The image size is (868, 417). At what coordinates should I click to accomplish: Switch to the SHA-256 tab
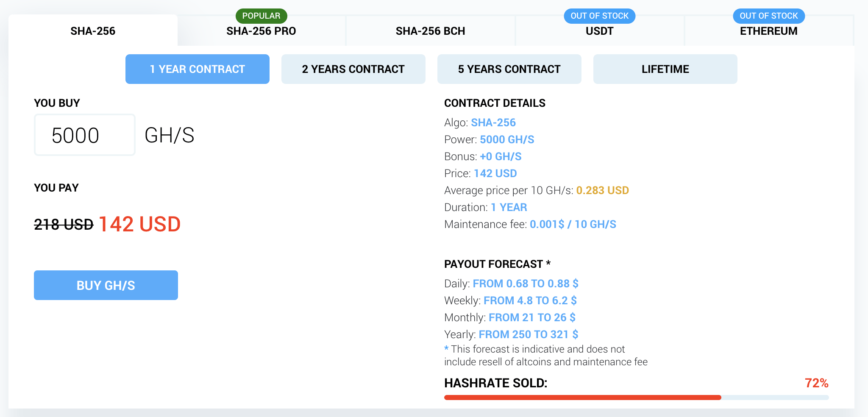pyautogui.click(x=93, y=31)
